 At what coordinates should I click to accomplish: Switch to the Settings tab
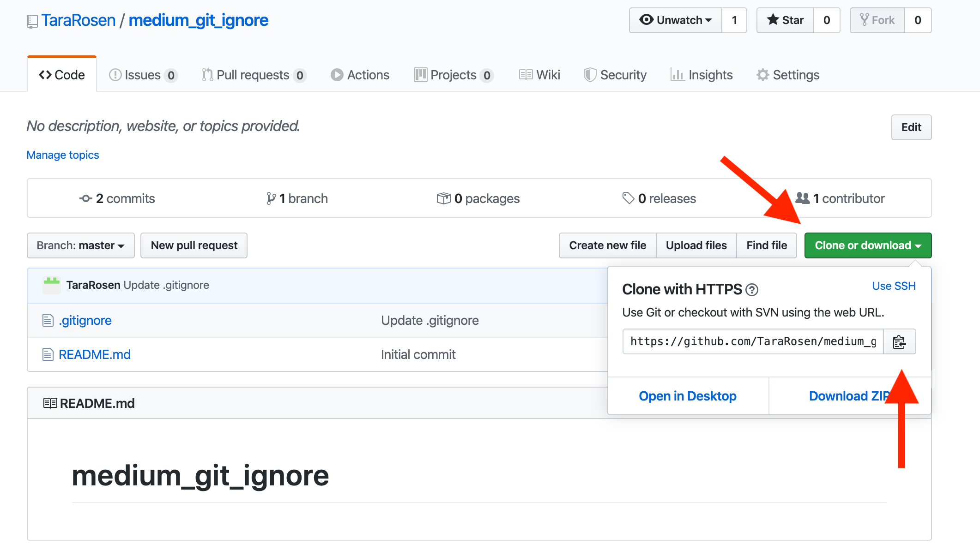click(x=788, y=75)
